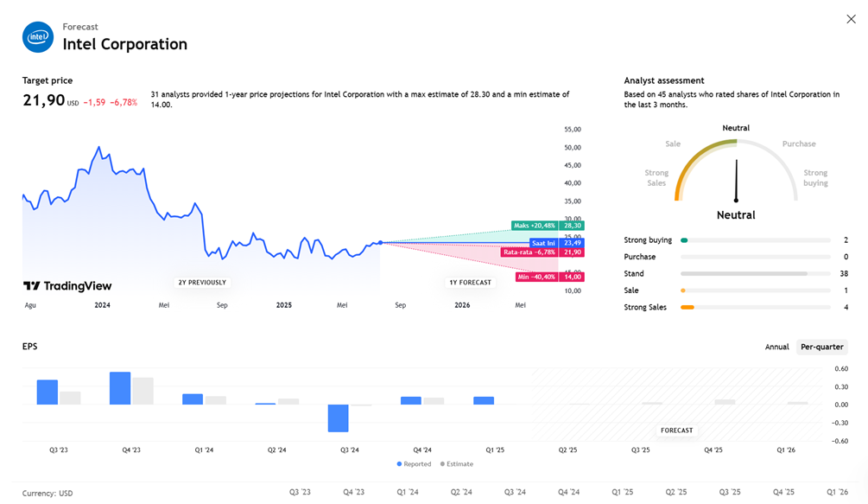Click the Sale rating bar
This screenshot has width=868, height=504.
(x=755, y=290)
